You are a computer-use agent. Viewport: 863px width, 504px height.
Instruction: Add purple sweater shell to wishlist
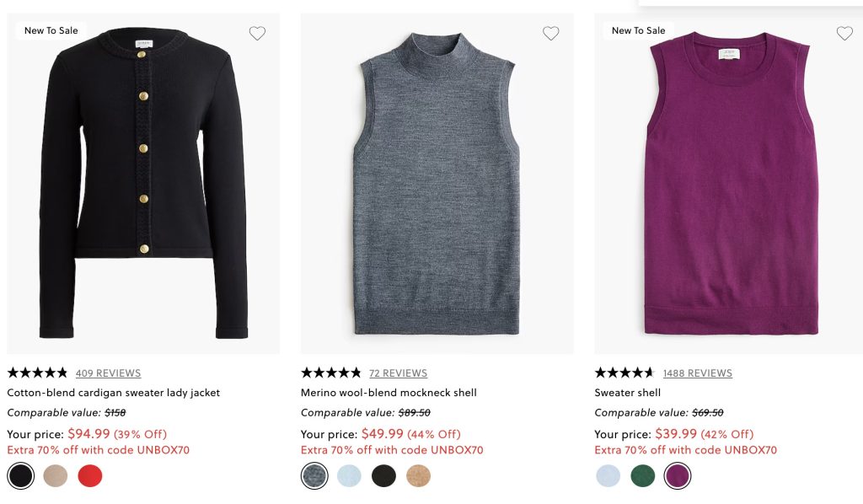coord(844,34)
